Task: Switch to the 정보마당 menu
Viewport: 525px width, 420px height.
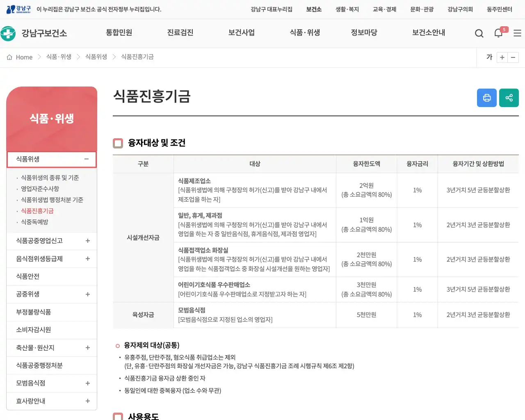Action: click(x=364, y=33)
